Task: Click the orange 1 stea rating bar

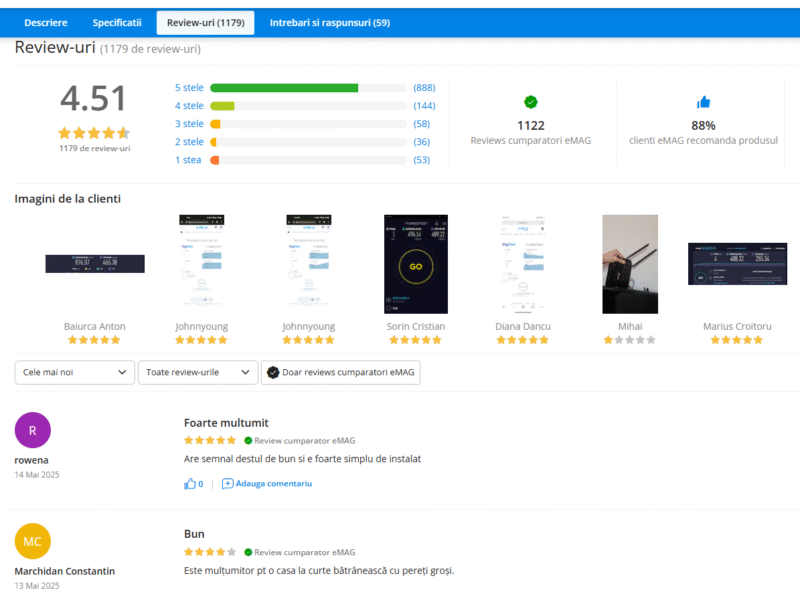Action: coord(215,160)
